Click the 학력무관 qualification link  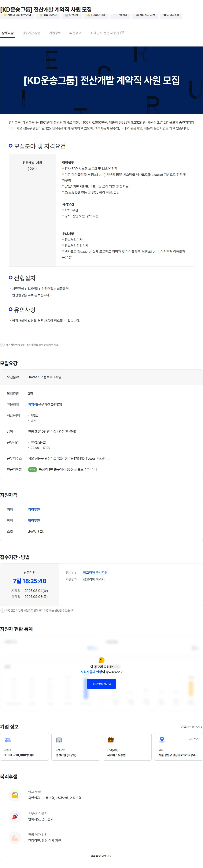(x=34, y=521)
